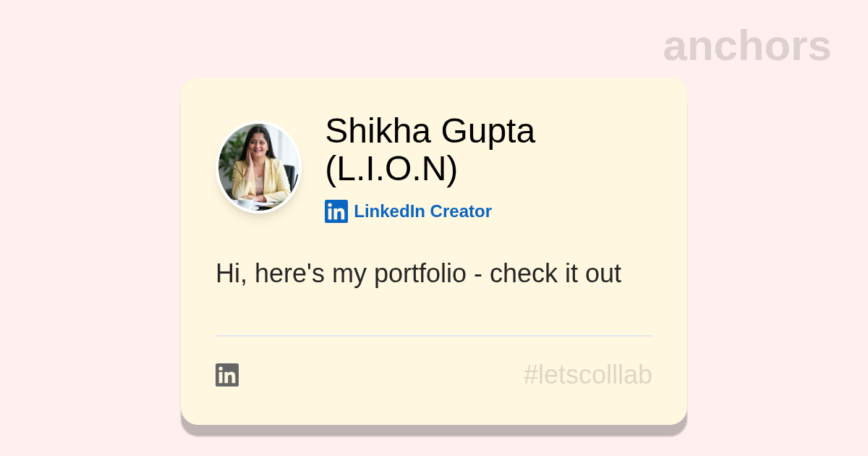This screenshot has width=868, height=456.
Task: Click the word "Creator" in the blue label
Action: (x=461, y=211)
